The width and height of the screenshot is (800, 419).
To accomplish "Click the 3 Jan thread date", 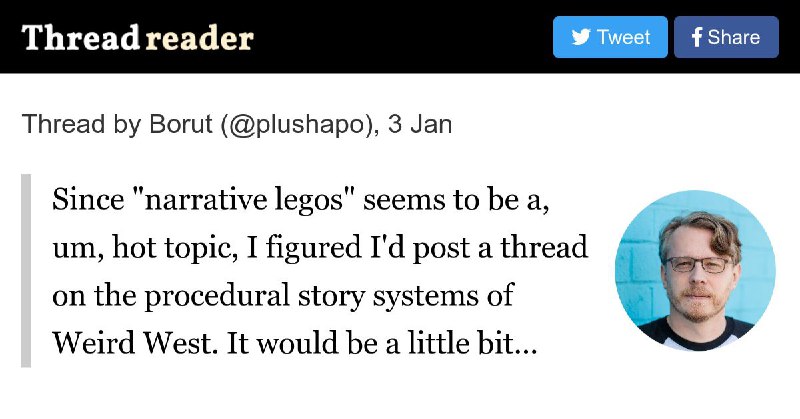I will pos(419,124).
